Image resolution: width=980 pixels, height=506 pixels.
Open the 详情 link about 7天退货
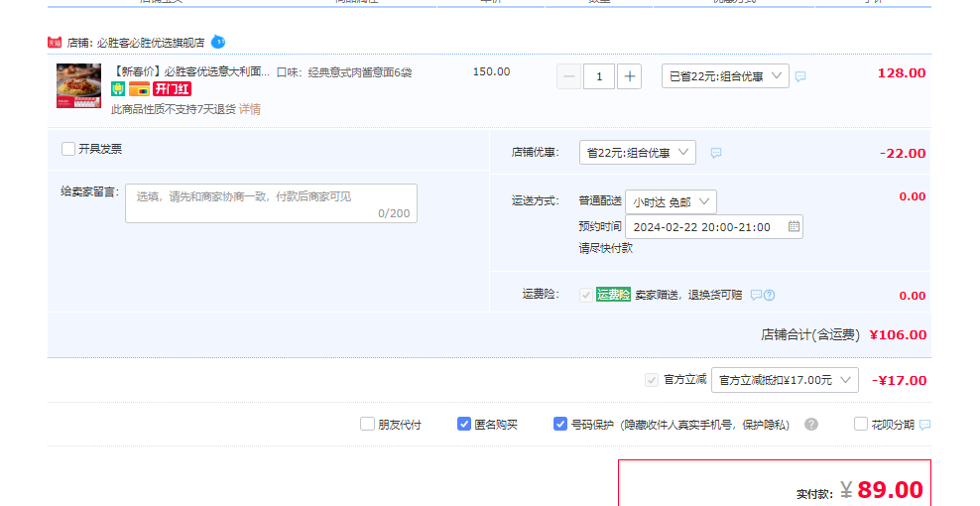point(250,109)
